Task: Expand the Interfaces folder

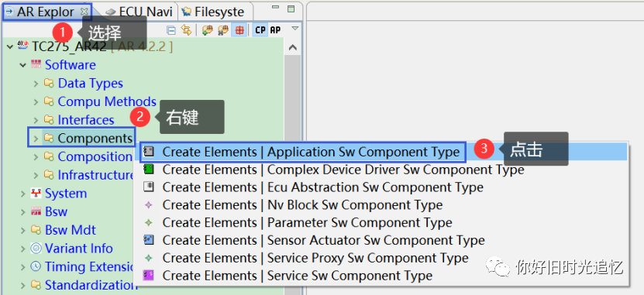Action: [x=36, y=120]
